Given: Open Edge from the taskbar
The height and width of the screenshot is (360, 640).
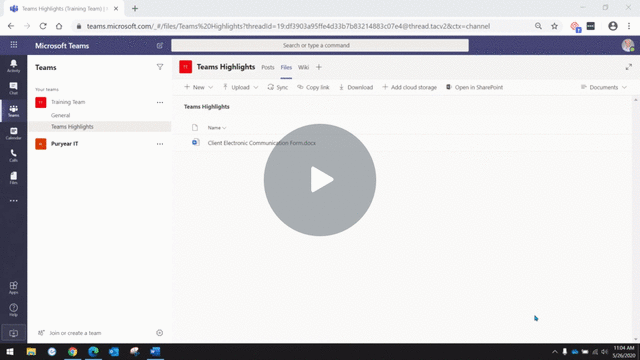Looking at the screenshot, I should tap(93, 351).
